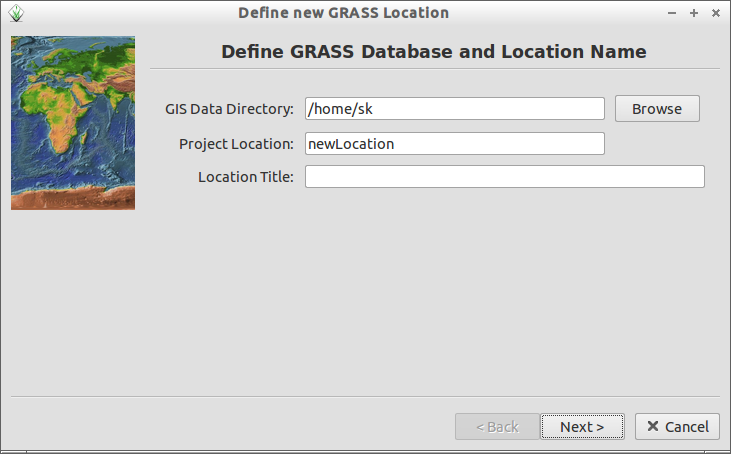This screenshot has width=731, height=454.
Task: Focus the GIS Data Directory field containing /home/sk
Action: (x=455, y=109)
